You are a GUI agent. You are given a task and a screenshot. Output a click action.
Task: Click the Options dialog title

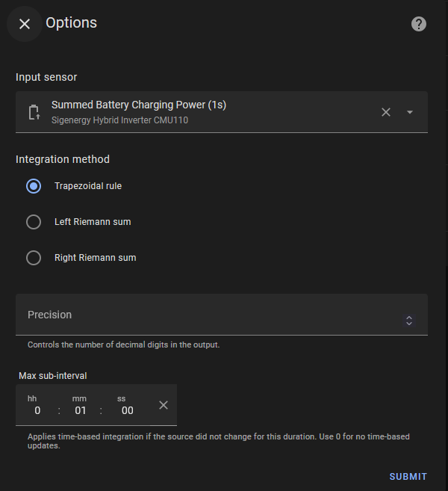72,23
